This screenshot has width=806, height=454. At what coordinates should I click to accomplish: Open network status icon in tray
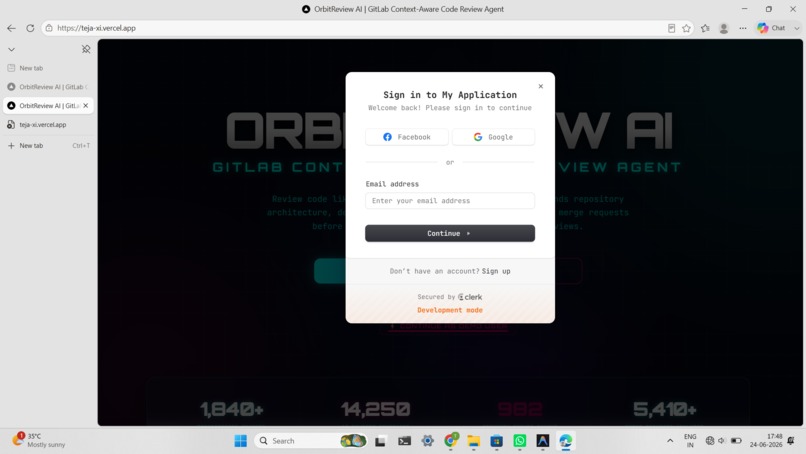pos(710,441)
